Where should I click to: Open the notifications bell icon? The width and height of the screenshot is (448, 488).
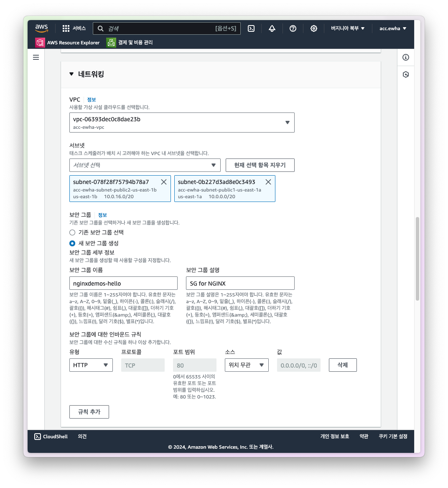(272, 28)
